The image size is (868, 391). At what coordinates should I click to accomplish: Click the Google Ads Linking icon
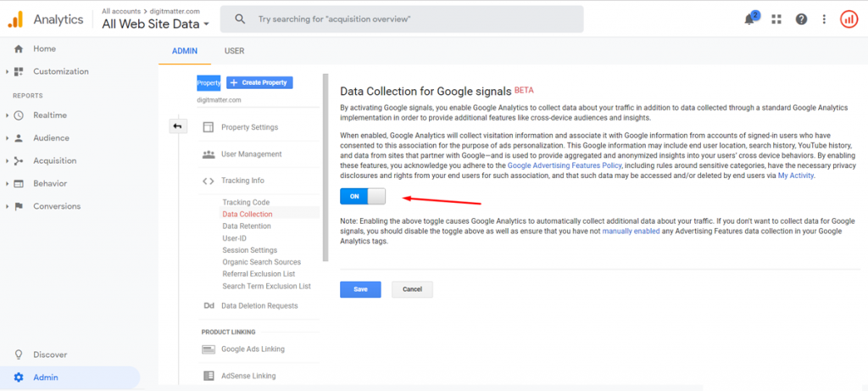(209, 349)
